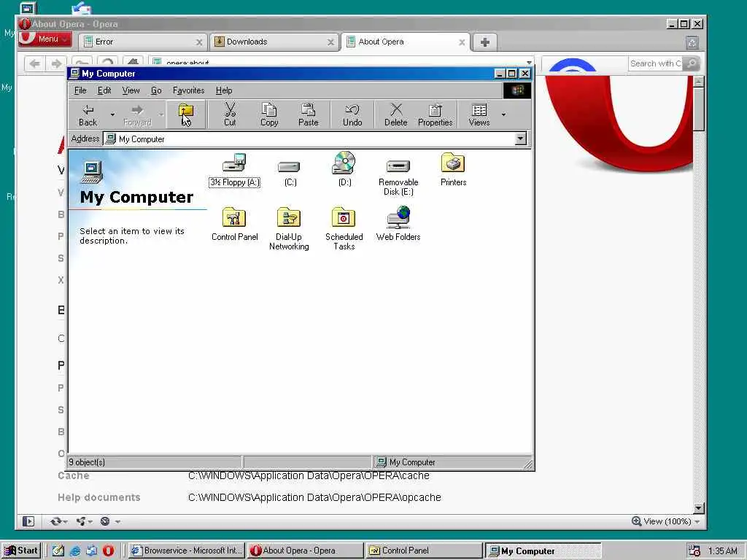This screenshot has height=560, width=747.
Task: Select the Printers folder icon
Action: pos(453,170)
